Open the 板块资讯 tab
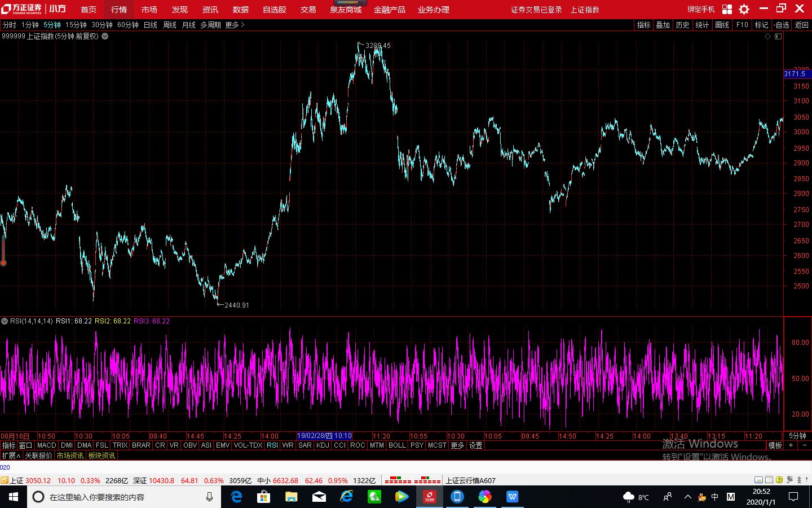The image size is (812, 508). 101,456
